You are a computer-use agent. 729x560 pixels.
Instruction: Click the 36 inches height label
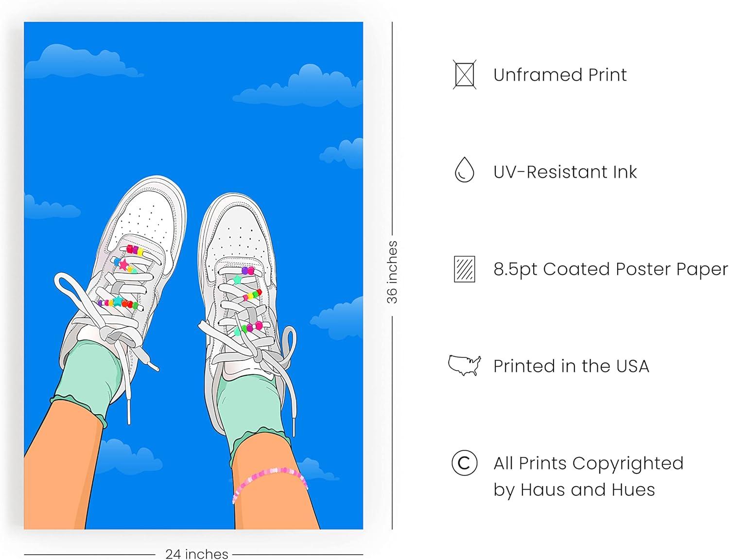pos(392,272)
